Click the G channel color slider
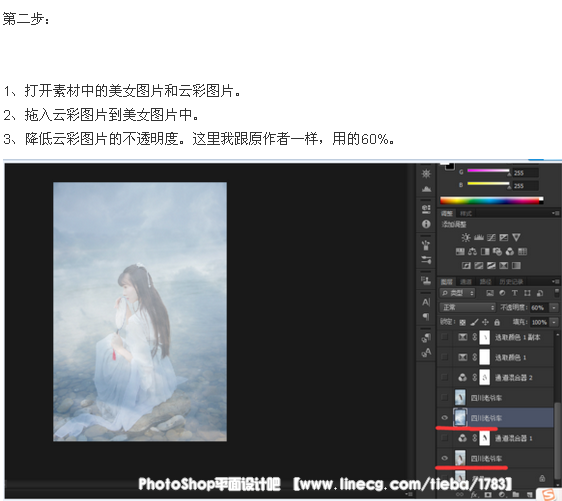 click(x=489, y=171)
